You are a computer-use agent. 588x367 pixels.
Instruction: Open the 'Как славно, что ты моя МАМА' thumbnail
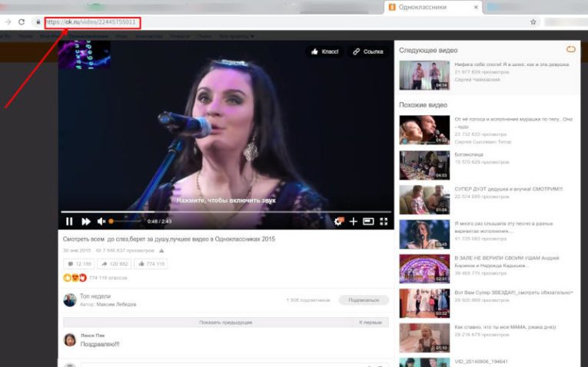point(424,338)
